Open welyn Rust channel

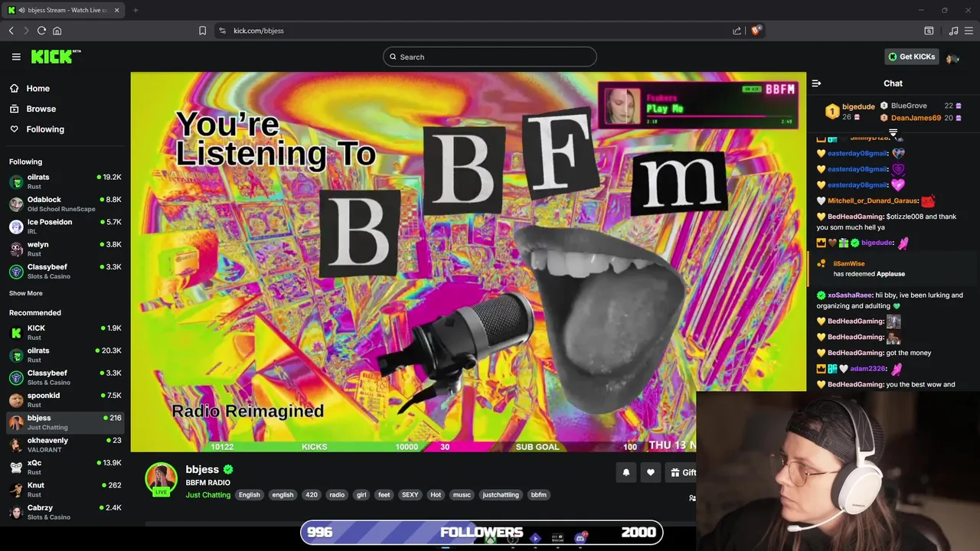click(x=65, y=249)
